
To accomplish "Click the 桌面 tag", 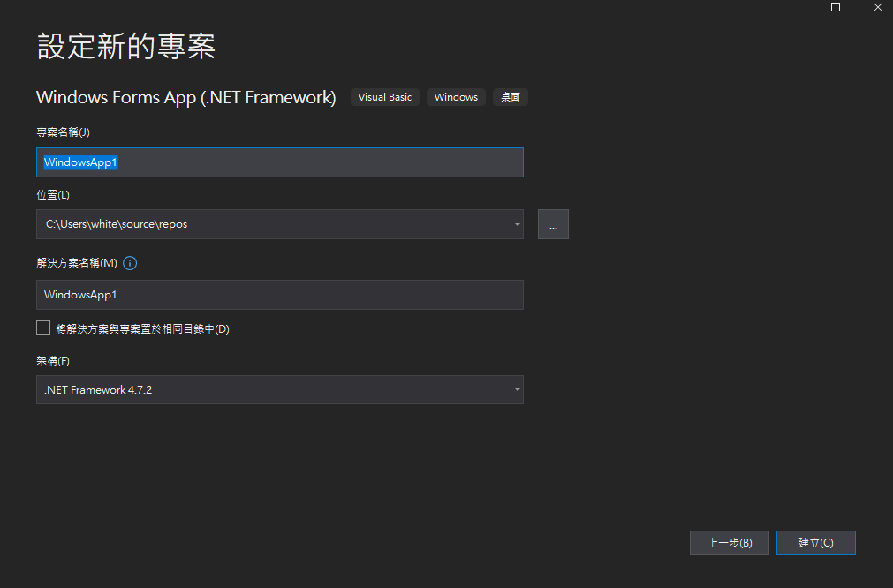I will [511, 97].
